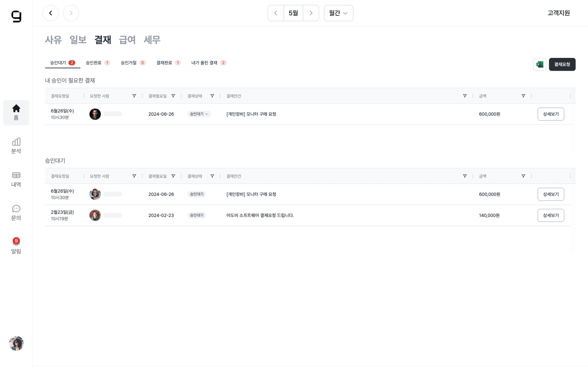Open the 월간 period dropdown
This screenshot has width=588, height=367.
point(338,13)
